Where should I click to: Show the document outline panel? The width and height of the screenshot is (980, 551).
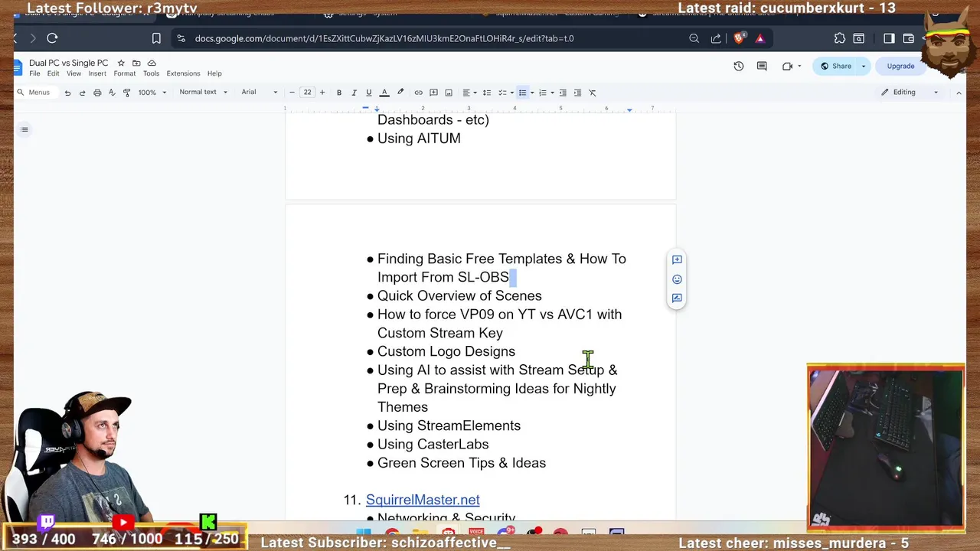[24, 129]
